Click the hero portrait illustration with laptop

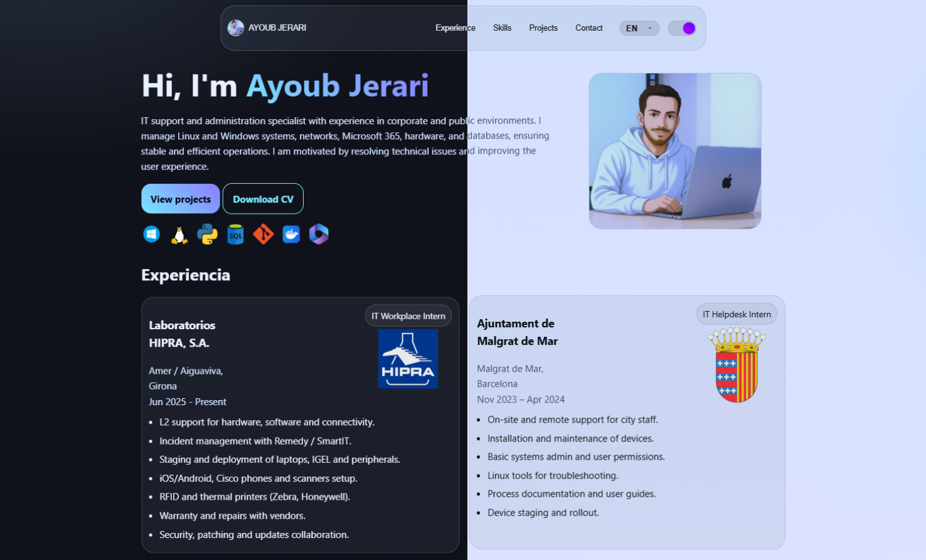point(674,151)
